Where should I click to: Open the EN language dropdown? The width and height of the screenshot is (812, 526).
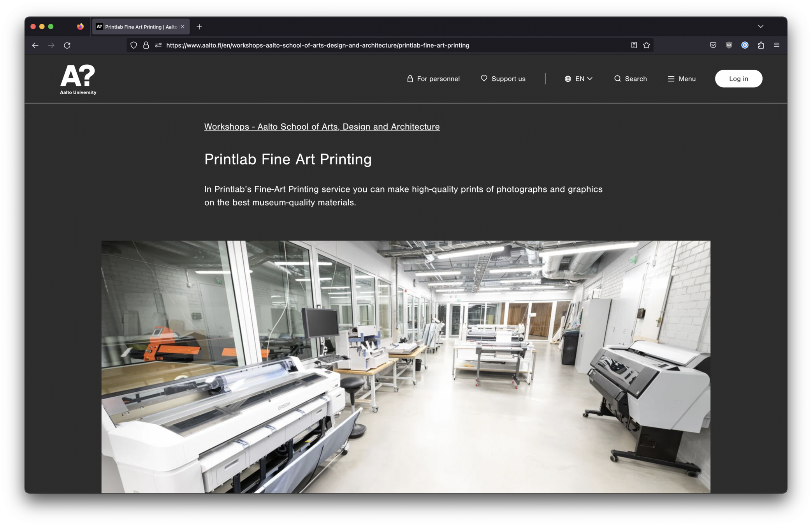(578, 79)
